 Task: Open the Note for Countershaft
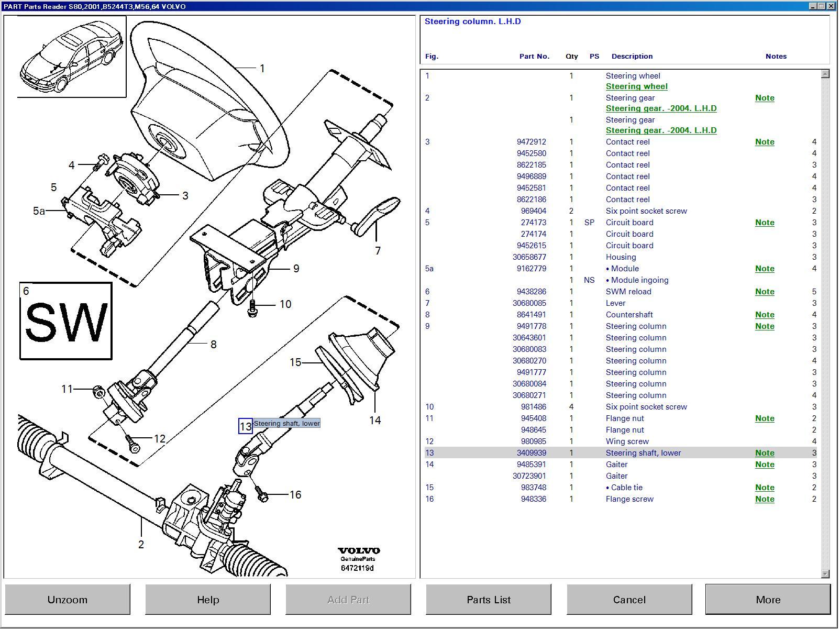[x=765, y=315]
